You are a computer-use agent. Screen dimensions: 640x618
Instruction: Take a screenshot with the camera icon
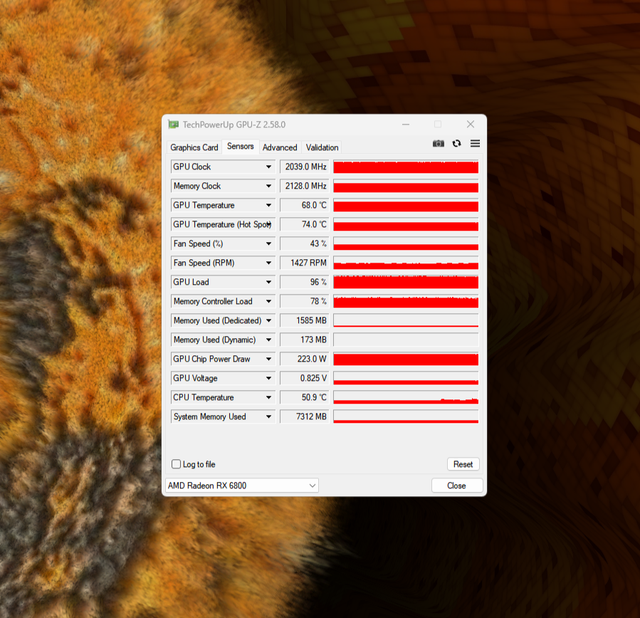[x=438, y=144]
